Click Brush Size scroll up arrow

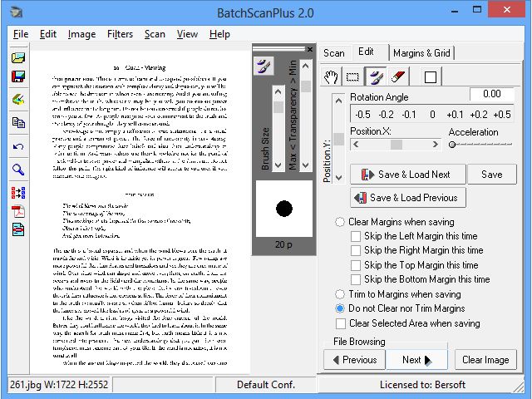point(278,92)
